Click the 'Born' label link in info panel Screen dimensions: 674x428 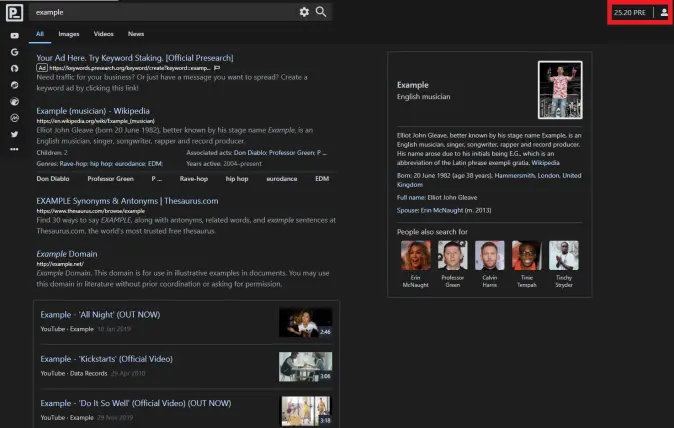click(404, 176)
